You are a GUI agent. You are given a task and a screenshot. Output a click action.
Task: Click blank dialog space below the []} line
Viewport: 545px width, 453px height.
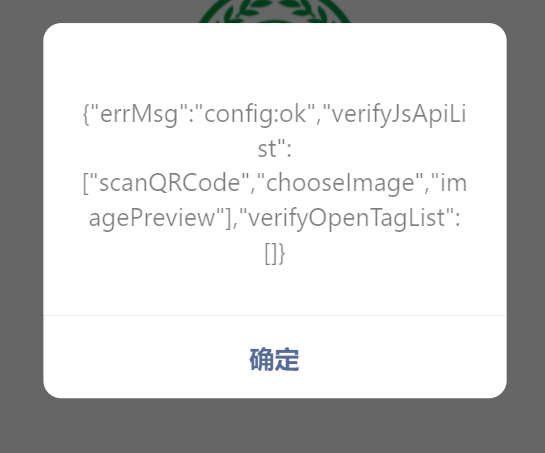[x=275, y=290]
